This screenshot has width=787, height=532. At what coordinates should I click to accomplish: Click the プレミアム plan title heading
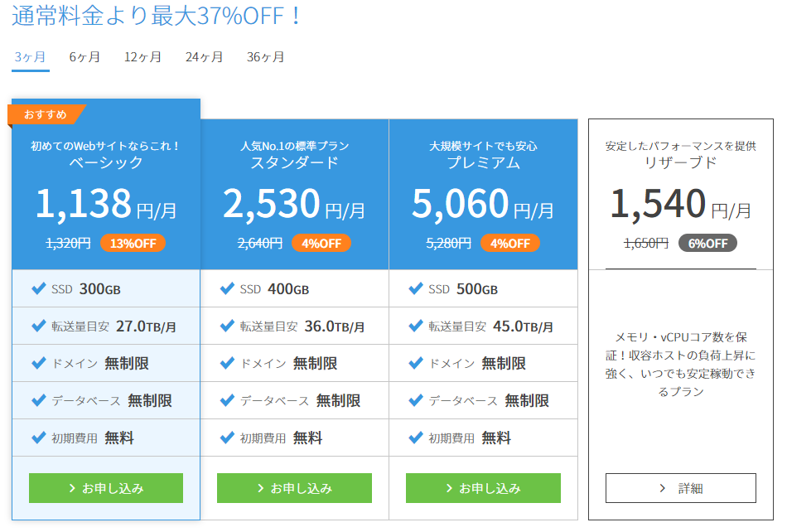point(483,162)
